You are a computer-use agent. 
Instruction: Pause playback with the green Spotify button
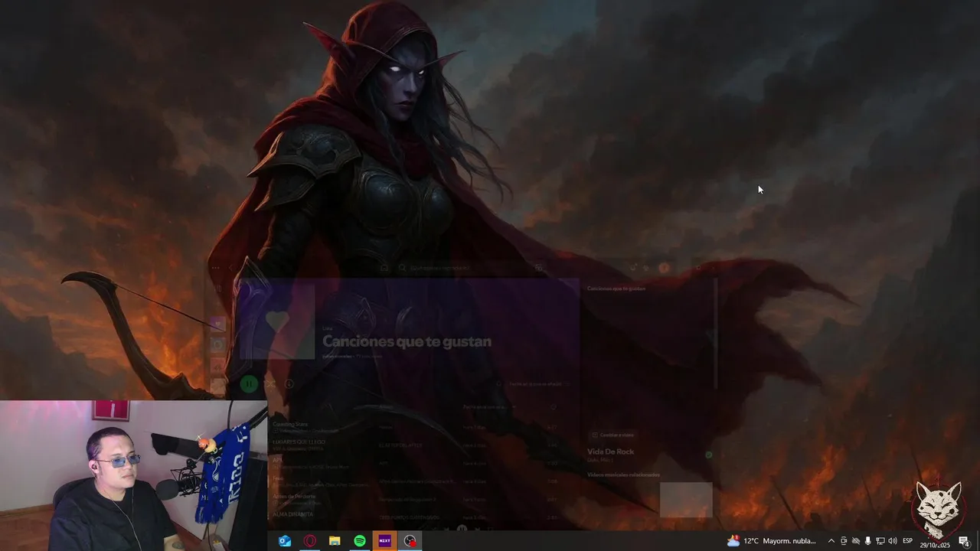pos(249,383)
